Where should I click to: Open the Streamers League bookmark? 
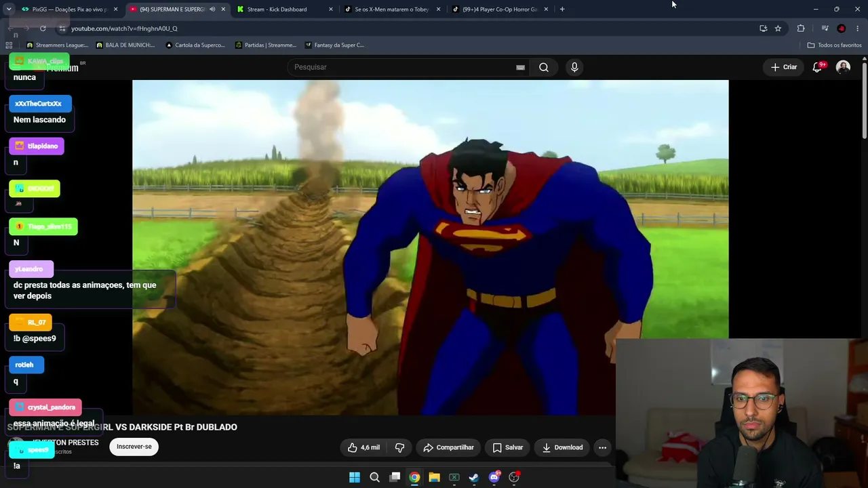click(x=57, y=45)
